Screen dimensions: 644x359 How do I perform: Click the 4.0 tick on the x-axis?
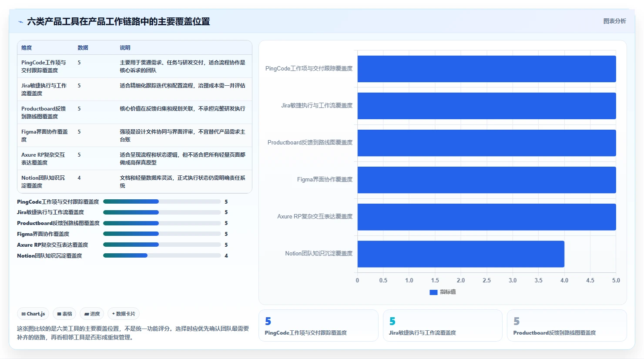[564, 280]
